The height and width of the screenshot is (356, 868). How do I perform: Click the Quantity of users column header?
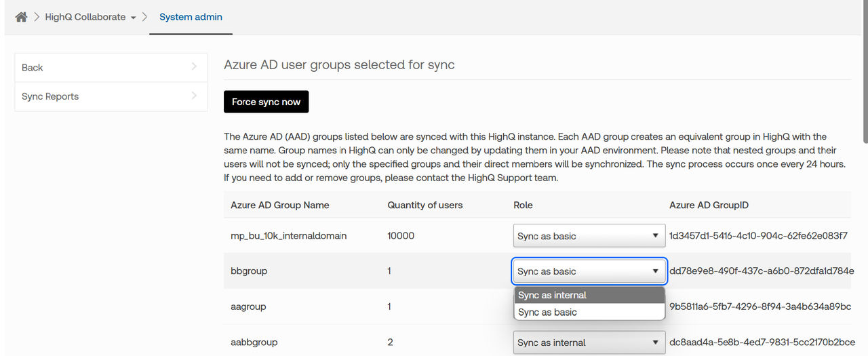pyautogui.click(x=425, y=205)
